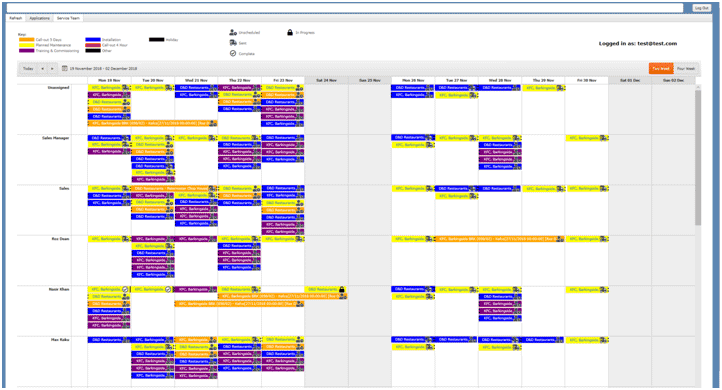Screen dimensions: 722x390
Task: Click the In Progress padlock legend icon
Action: point(290,32)
